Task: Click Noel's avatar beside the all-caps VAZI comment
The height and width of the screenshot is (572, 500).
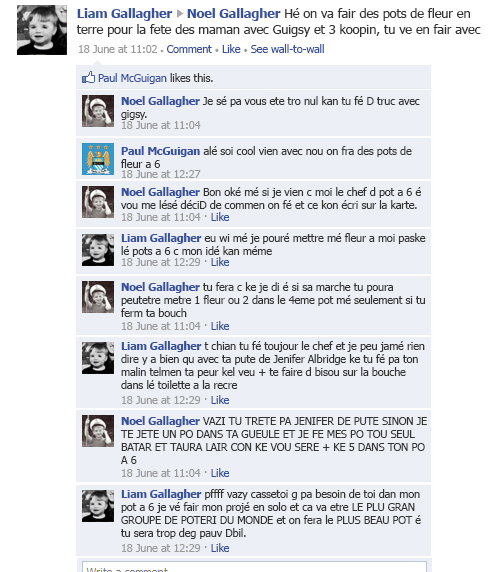Action: 98,431
